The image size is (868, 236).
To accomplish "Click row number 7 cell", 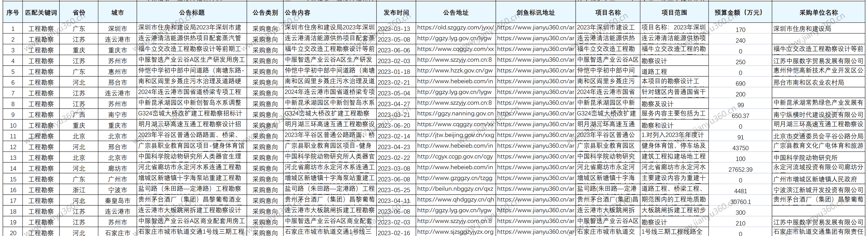I will click(13, 93).
